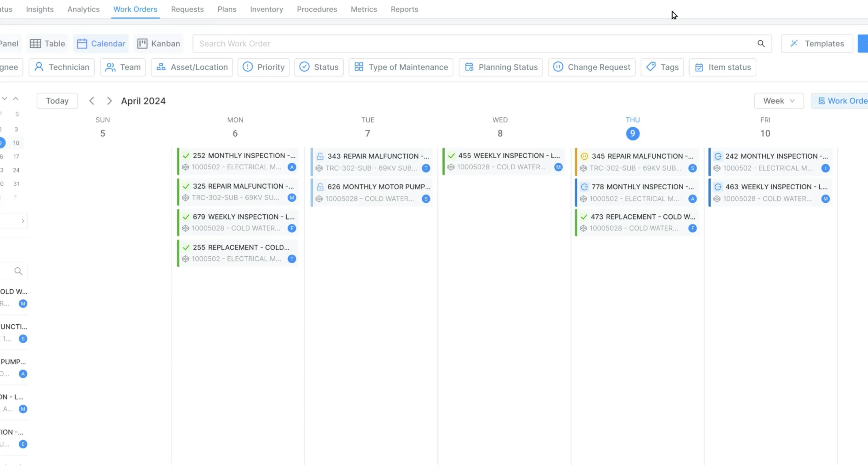Collapse the mini calendar using the up chevron
The width and height of the screenshot is (868, 471).
click(x=16, y=98)
